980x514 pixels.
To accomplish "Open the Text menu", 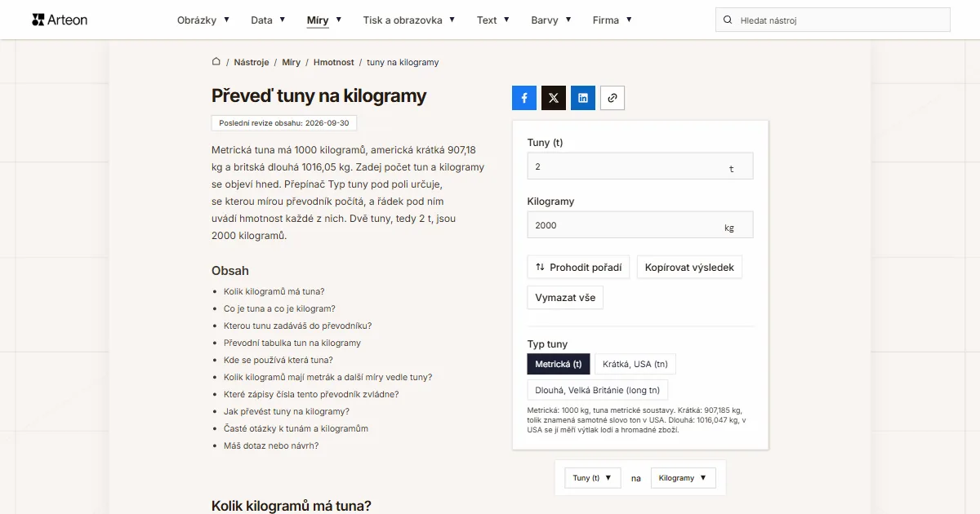I will pyautogui.click(x=493, y=20).
